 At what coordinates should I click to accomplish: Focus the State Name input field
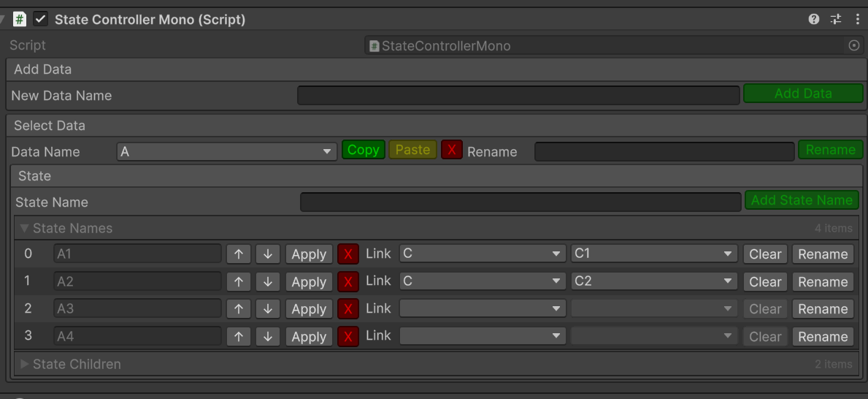point(521,202)
